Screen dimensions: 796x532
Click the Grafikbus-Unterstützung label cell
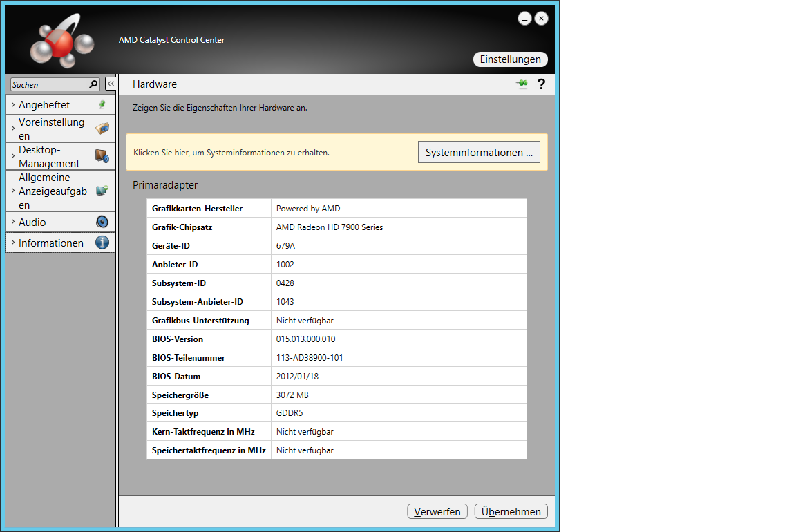209,321
